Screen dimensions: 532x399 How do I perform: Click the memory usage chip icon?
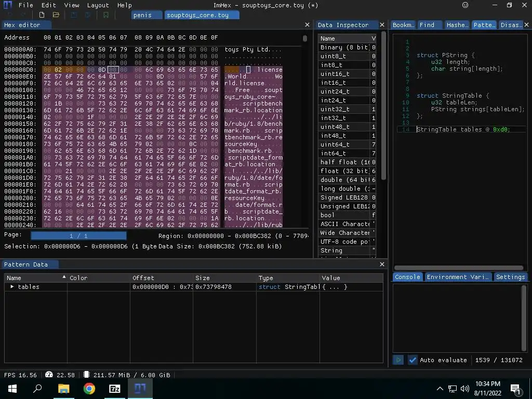pyautogui.click(x=86, y=375)
